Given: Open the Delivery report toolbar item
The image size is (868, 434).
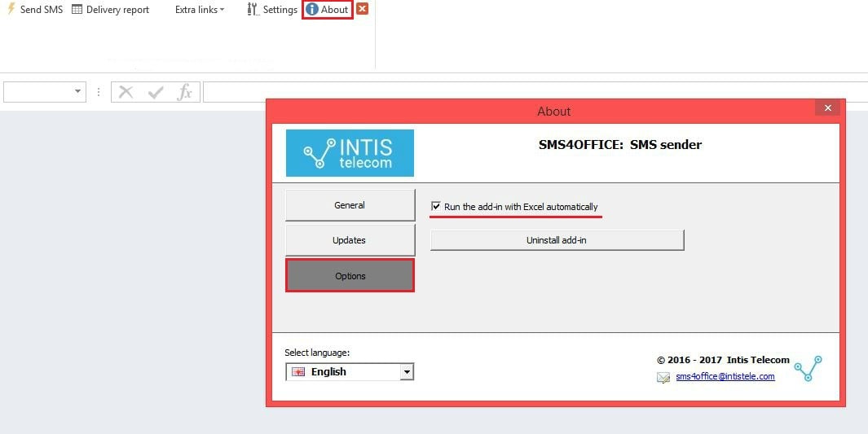Looking at the screenshot, I should [x=111, y=10].
